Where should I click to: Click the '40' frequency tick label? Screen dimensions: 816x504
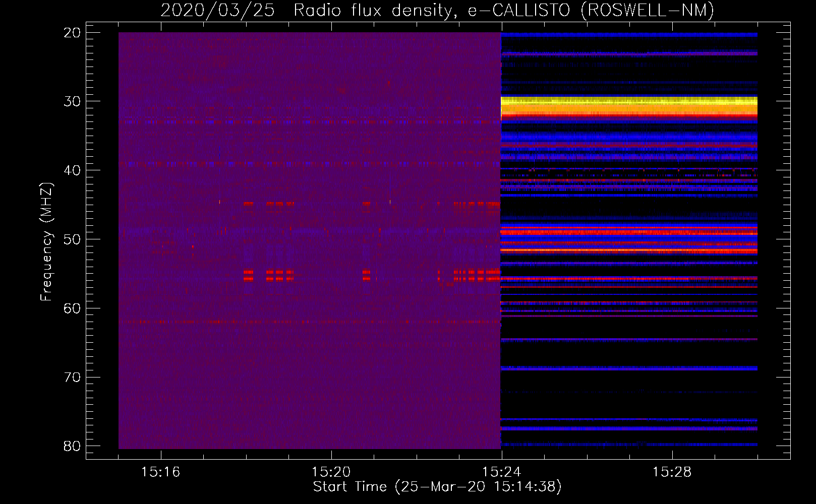coord(72,170)
